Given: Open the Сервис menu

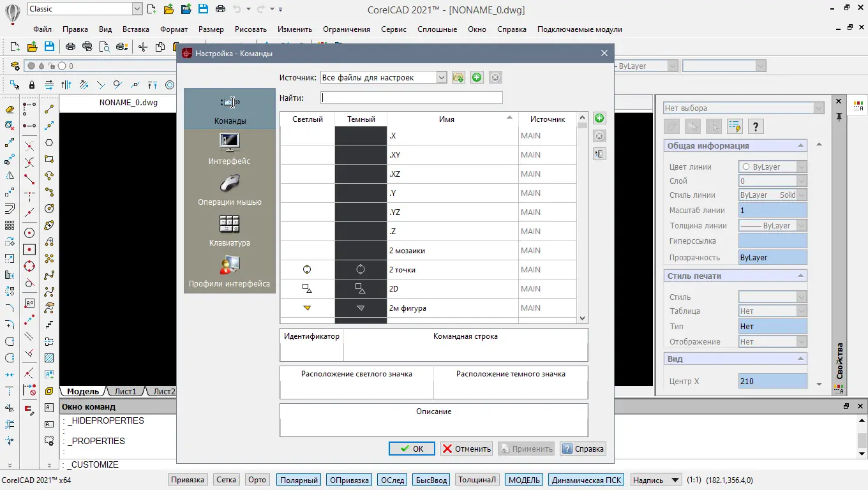Looking at the screenshot, I should pos(394,29).
